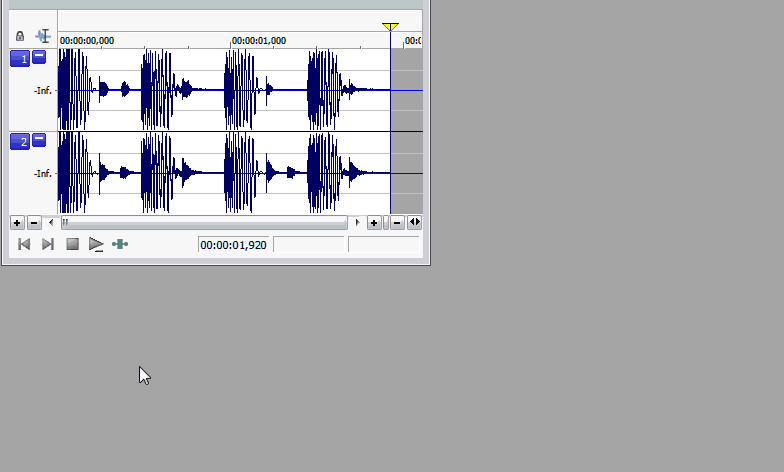
Task: Toggle channel 1 selection button
Action: pyautogui.click(x=19, y=59)
